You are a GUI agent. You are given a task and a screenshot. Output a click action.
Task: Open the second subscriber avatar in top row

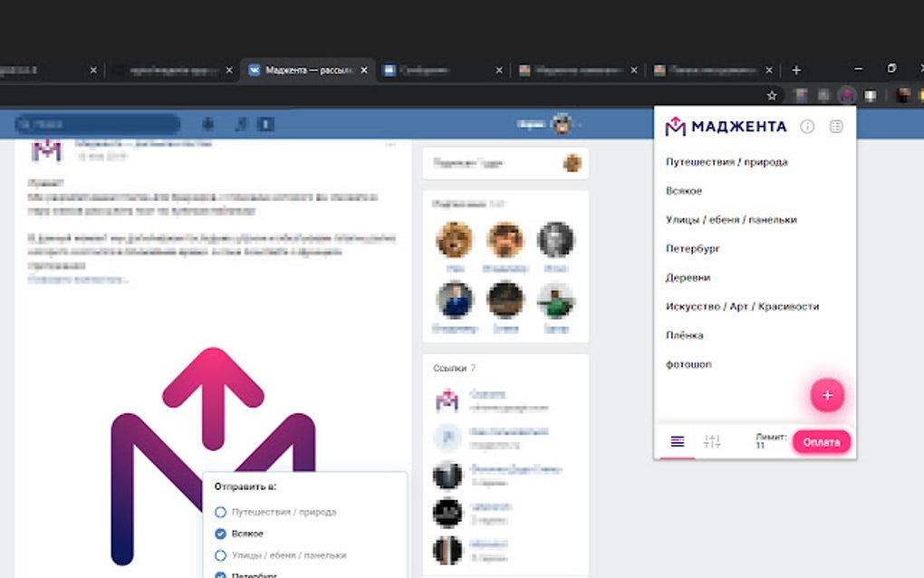click(x=505, y=239)
